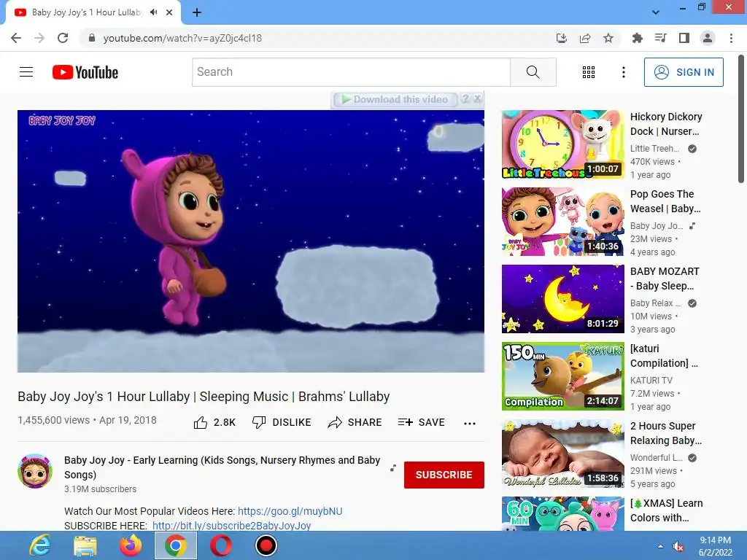The image size is (747, 560).
Task: Subscribe to Baby Joy Joy channel
Action: tap(444, 475)
